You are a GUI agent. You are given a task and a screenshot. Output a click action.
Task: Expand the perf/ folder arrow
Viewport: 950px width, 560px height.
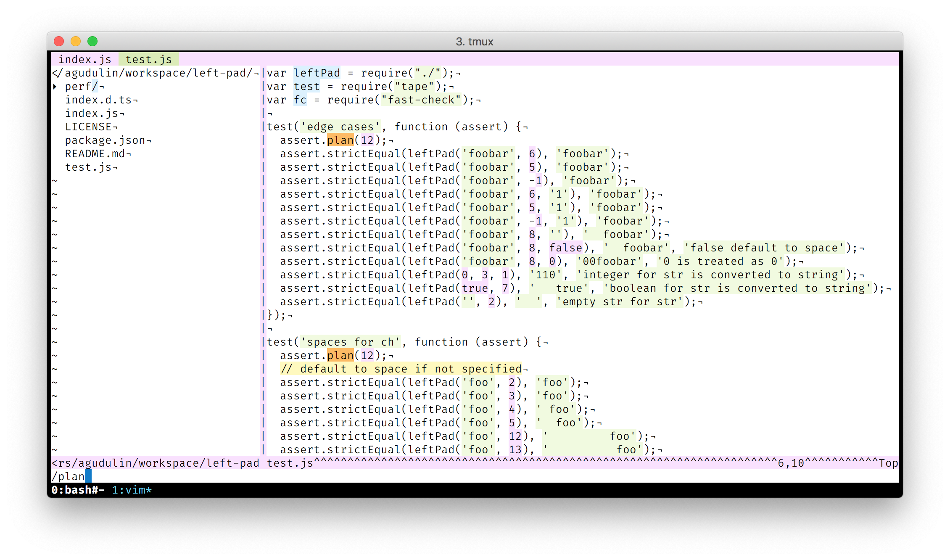pyautogui.click(x=55, y=87)
